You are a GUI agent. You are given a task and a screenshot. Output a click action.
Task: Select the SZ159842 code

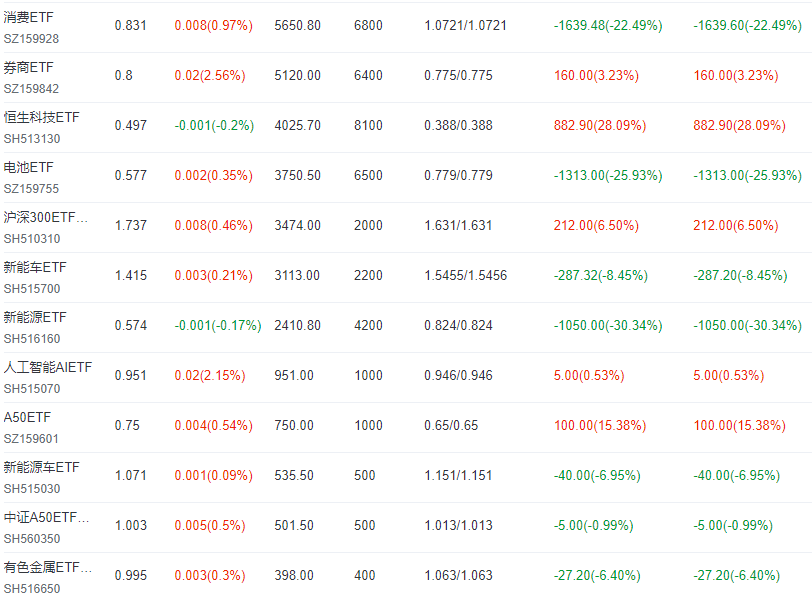click(x=31, y=89)
